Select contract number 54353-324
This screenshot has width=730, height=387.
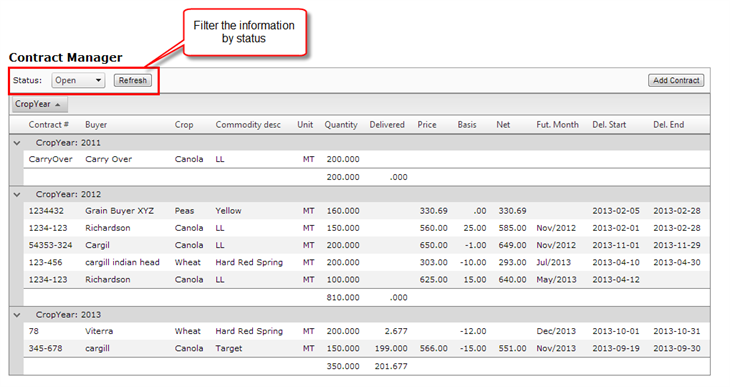point(50,245)
